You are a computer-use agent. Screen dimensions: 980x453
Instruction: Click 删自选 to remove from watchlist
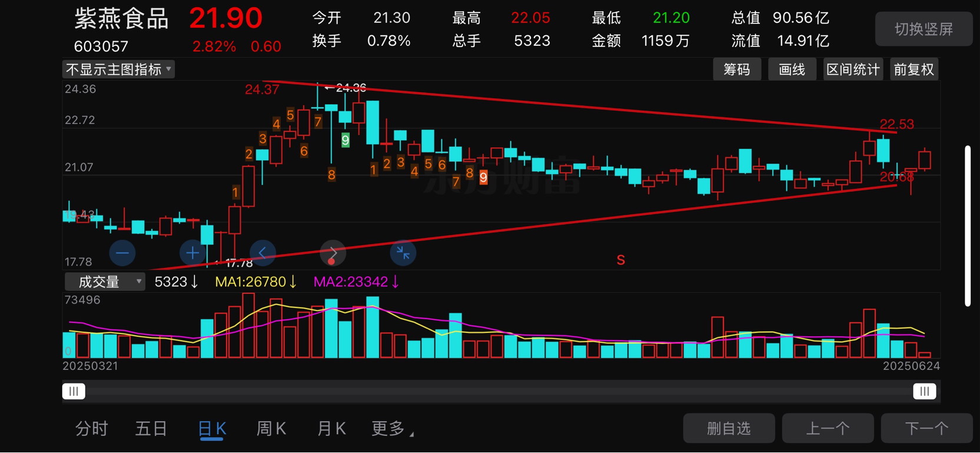[x=729, y=428]
